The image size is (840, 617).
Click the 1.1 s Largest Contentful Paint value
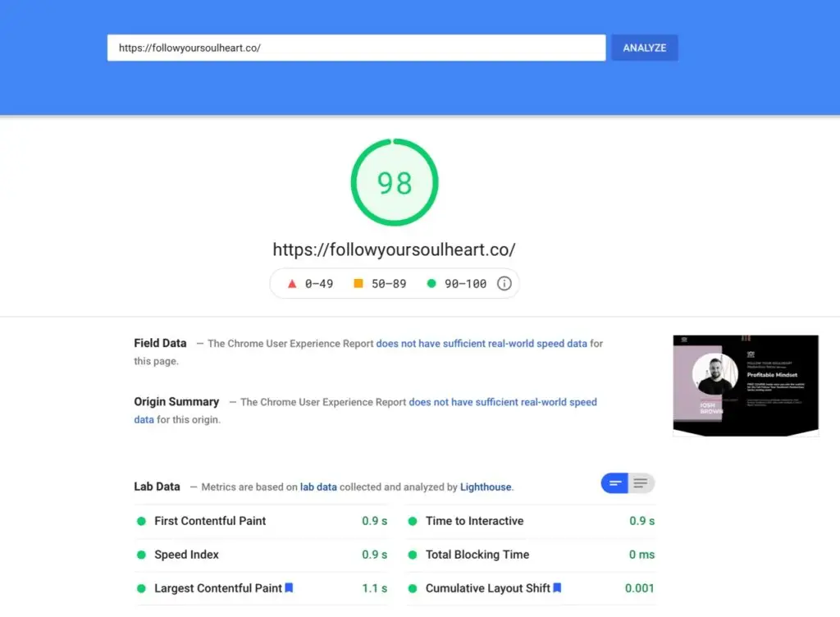pos(374,588)
